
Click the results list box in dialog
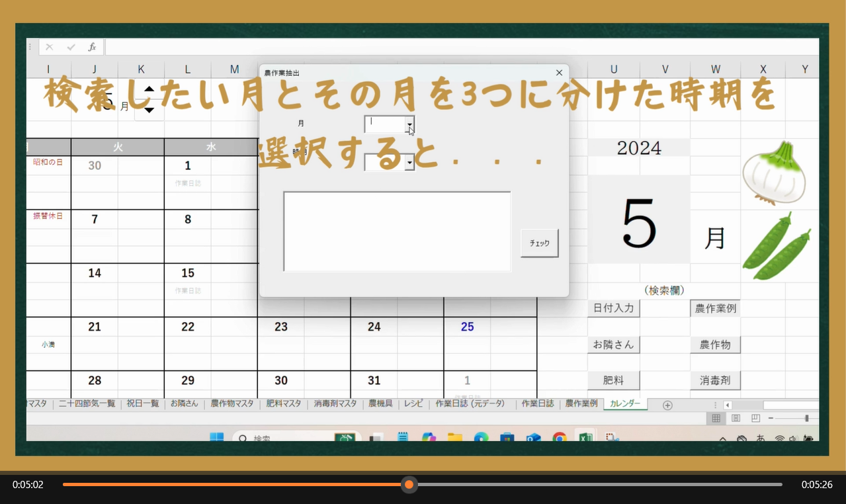point(397,231)
